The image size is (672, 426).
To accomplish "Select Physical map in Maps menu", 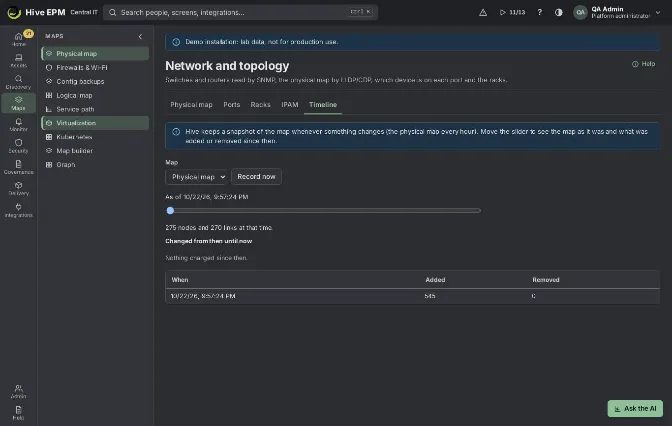I will click(95, 54).
